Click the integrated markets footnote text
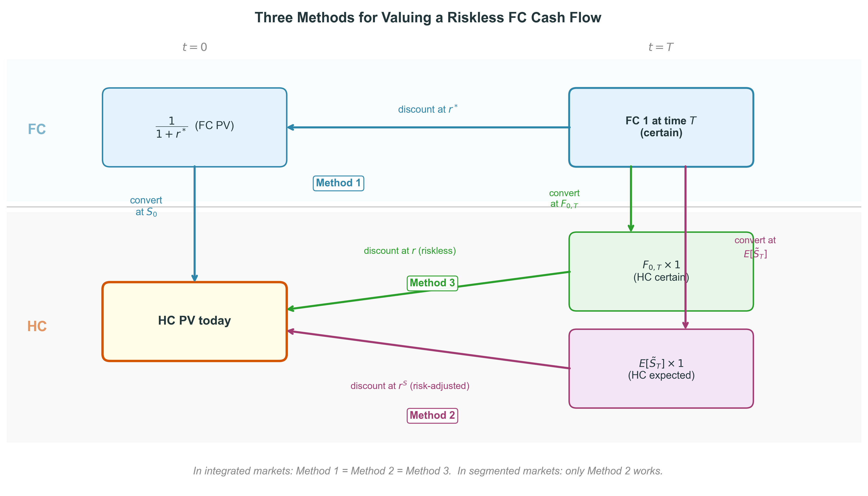Screen dimensions: 868x496 coord(428,471)
